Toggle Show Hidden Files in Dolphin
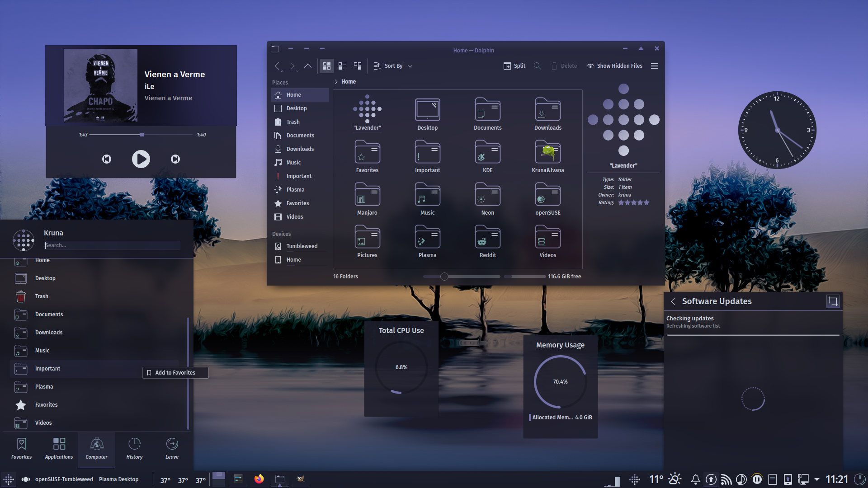 614,66
